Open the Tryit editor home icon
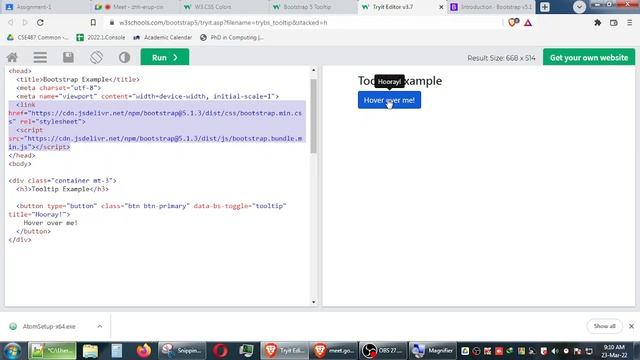The image size is (640, 360). (12, 58)
